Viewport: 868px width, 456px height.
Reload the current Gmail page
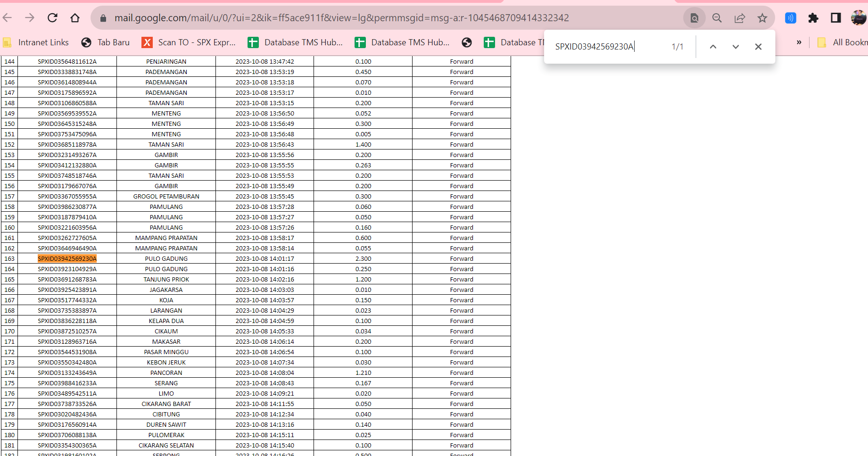click(52, 18)
